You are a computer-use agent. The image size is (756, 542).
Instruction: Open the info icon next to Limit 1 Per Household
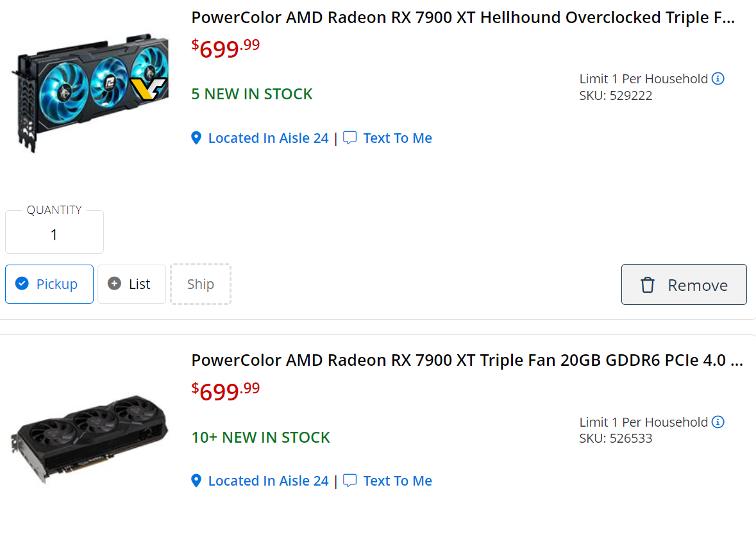pyautogui.click(x=718, y=78)
